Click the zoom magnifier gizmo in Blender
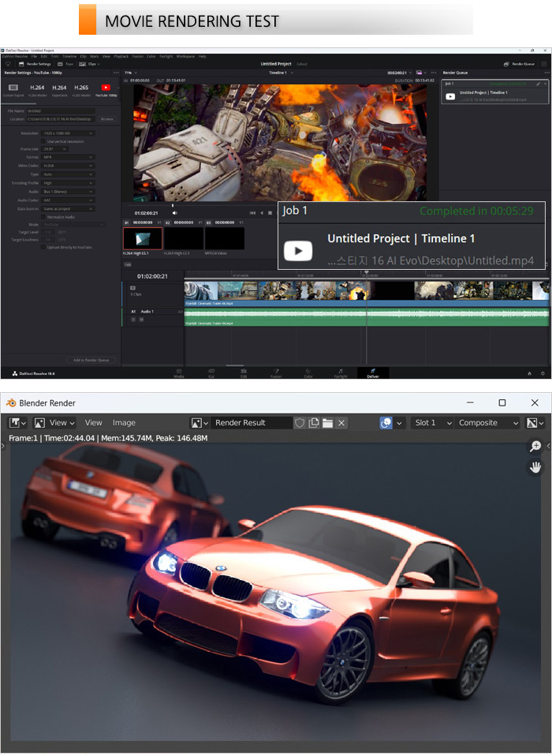This screenshot has width=552, height=756. pos(535,447)
